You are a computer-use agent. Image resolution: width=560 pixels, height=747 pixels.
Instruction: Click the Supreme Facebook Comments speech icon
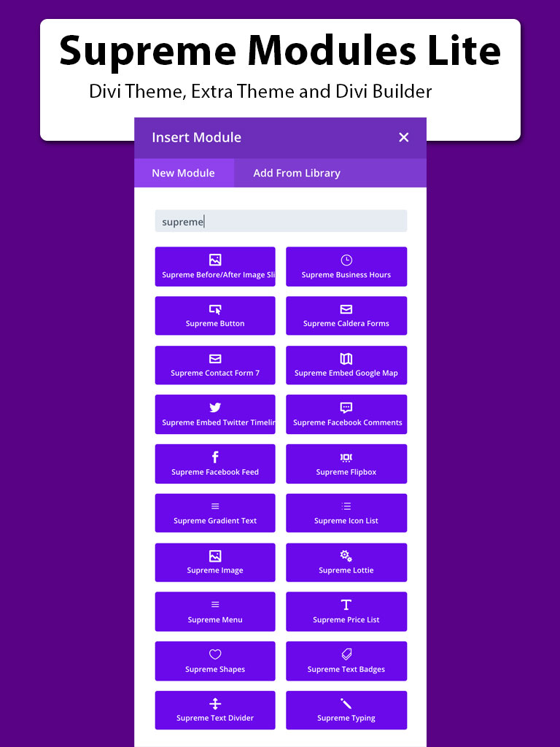(346, 408)
